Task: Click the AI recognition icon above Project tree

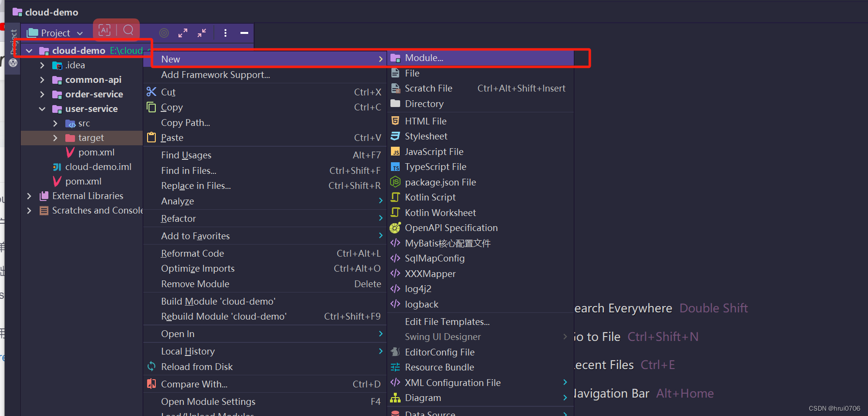Action: (105, 31)
